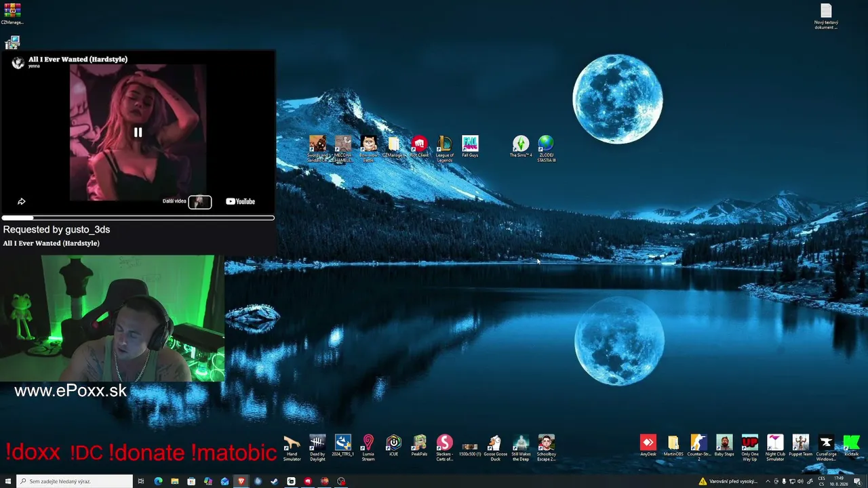This screenshot has height=488, width=868.
Task: Launch the Lumia Stream shortcut
Action: 368,449
